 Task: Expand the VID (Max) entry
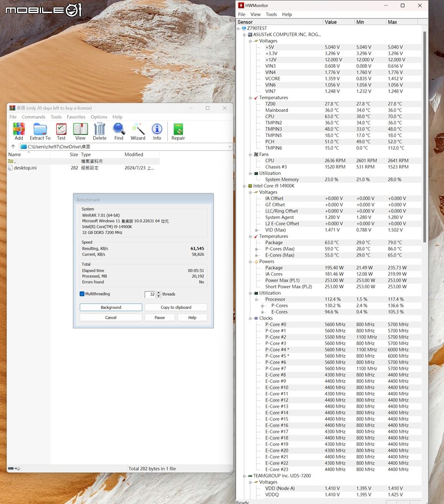(x=256, y=230)
